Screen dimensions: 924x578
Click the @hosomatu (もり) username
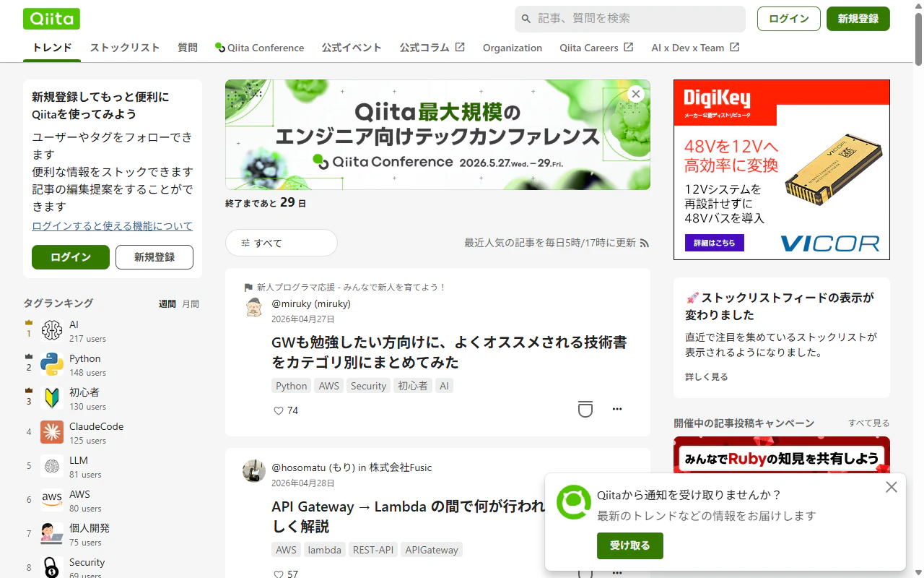[313, 467]
